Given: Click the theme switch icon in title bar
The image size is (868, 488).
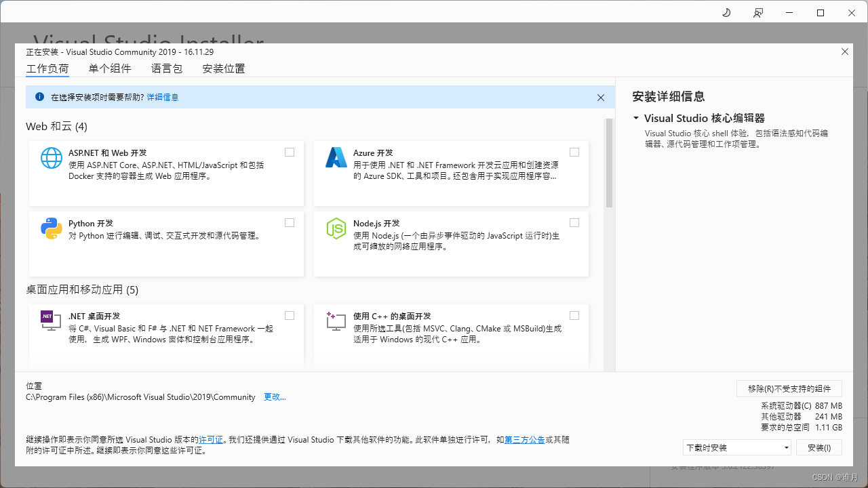Looking at the screenshot, I should 726,12.
